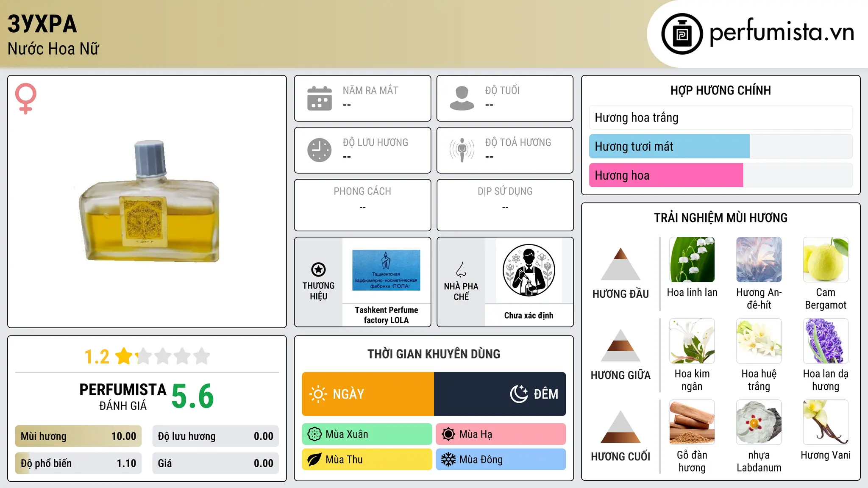Click the flower icon for Mùa Xuân
Screen dimensions: 868x488
coord(314,434)
